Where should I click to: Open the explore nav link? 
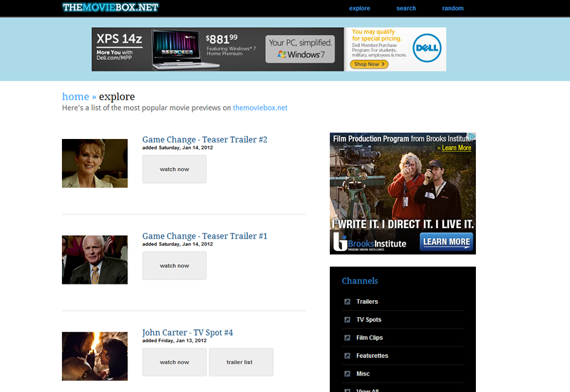(x=360, y=9)
